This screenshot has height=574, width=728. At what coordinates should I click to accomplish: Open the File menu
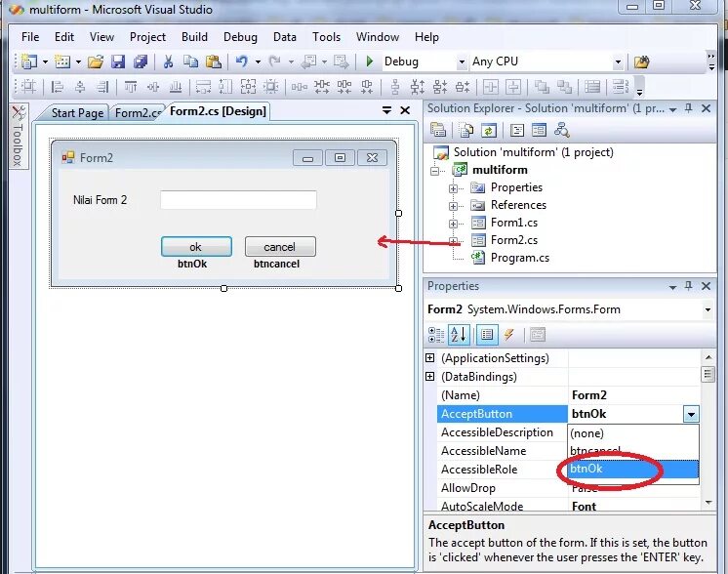(30, 37)
